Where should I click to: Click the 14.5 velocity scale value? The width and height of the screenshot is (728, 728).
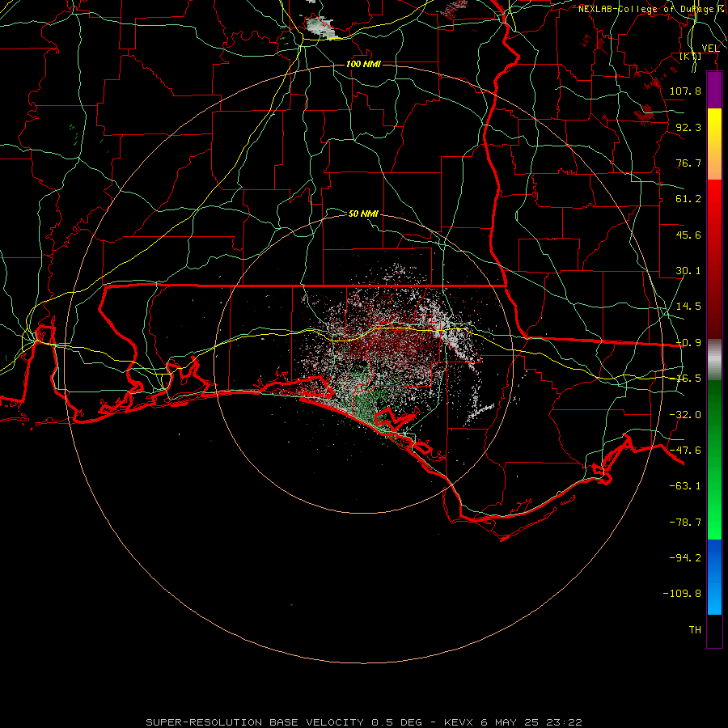(x=688, y=307)
